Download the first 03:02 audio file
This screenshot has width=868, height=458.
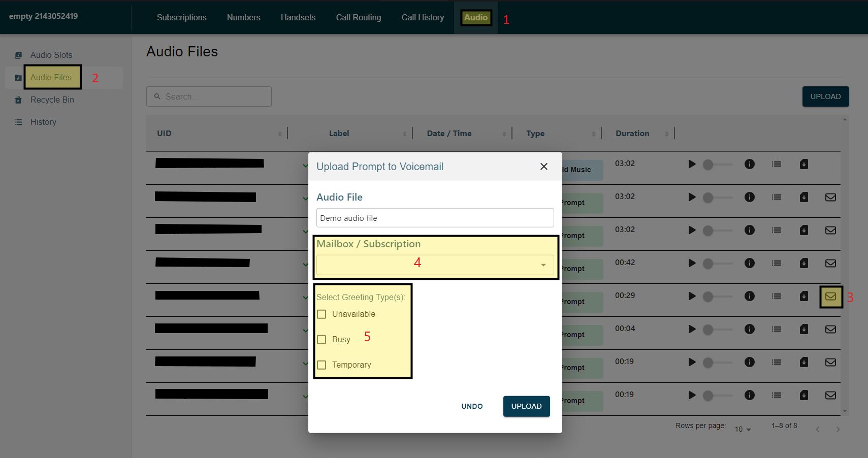803,164
